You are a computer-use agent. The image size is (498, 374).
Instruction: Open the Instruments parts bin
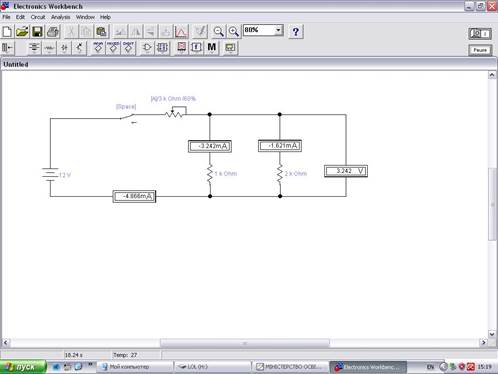pyautogui.click(x=230, y=48)
